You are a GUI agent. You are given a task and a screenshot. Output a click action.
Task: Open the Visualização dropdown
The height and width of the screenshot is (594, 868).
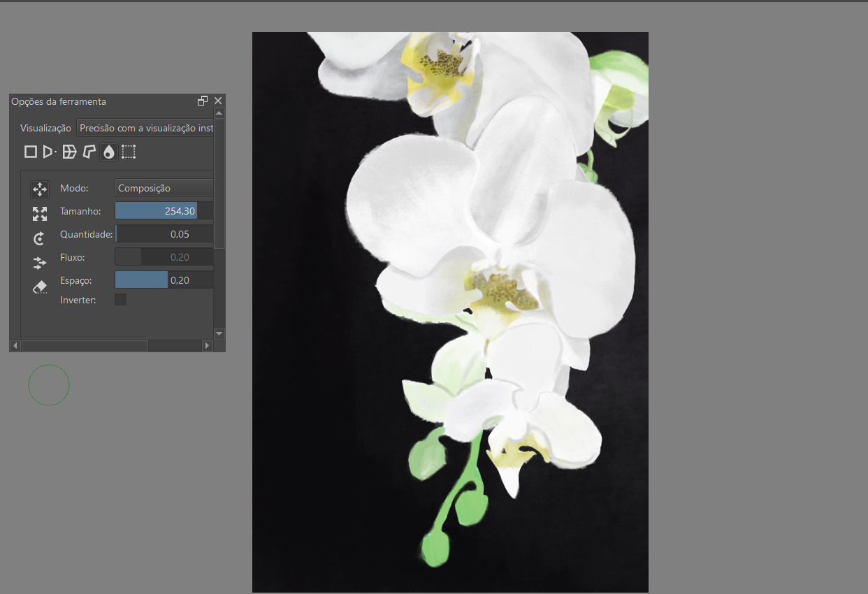pyautogui.click(x=145, y=128)
